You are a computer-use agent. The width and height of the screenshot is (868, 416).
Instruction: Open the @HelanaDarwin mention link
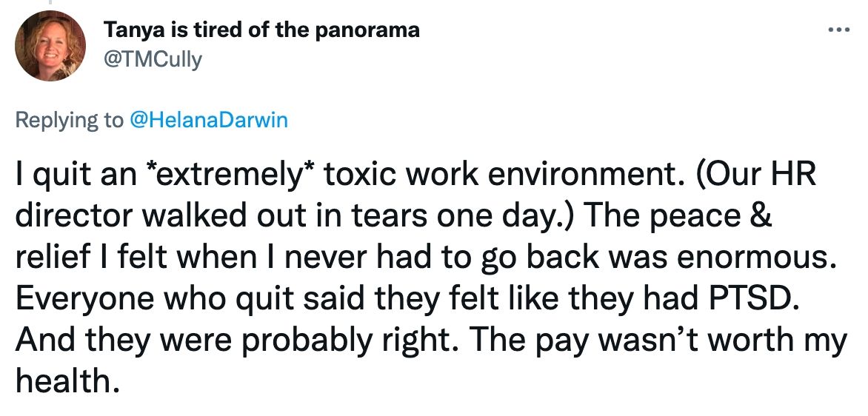(x=208, y=121)
